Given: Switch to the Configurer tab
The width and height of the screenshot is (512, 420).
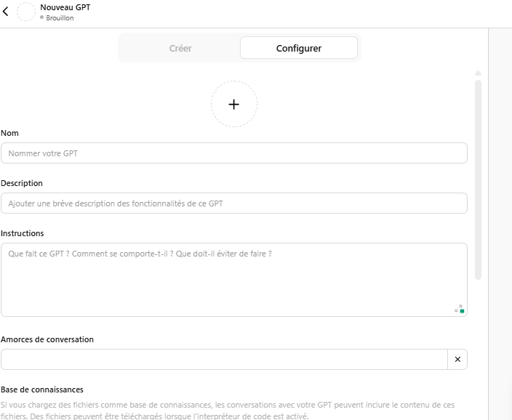Looking at the screenshot, I should (299, 48).
